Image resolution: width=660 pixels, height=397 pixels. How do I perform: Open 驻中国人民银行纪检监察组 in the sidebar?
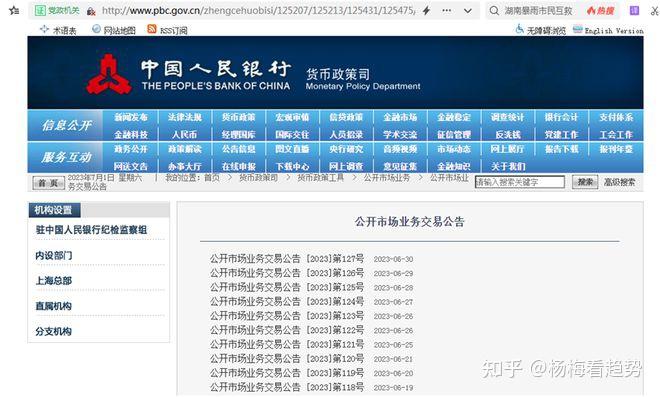pyautogui.click(x=91, y=230)
